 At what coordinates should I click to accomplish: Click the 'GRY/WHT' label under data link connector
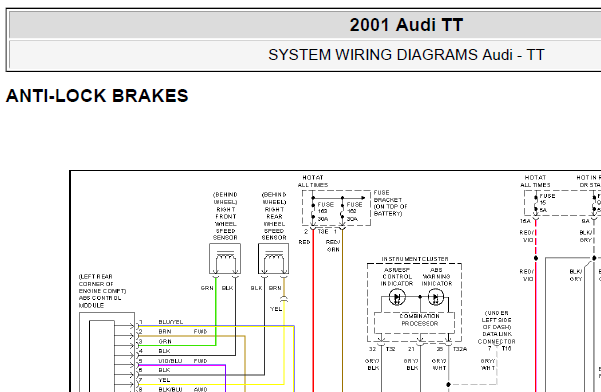point(488,364)
